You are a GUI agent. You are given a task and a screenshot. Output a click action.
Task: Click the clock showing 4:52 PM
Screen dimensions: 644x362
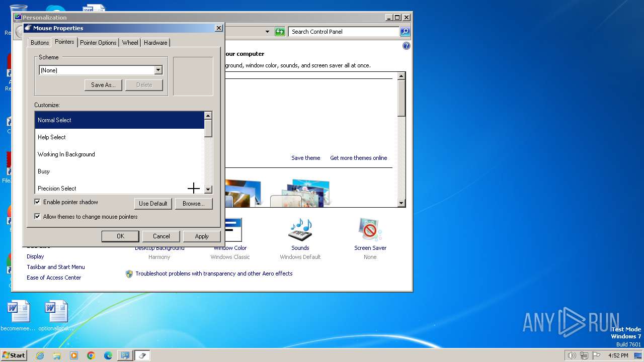click(x=618, y=355)
